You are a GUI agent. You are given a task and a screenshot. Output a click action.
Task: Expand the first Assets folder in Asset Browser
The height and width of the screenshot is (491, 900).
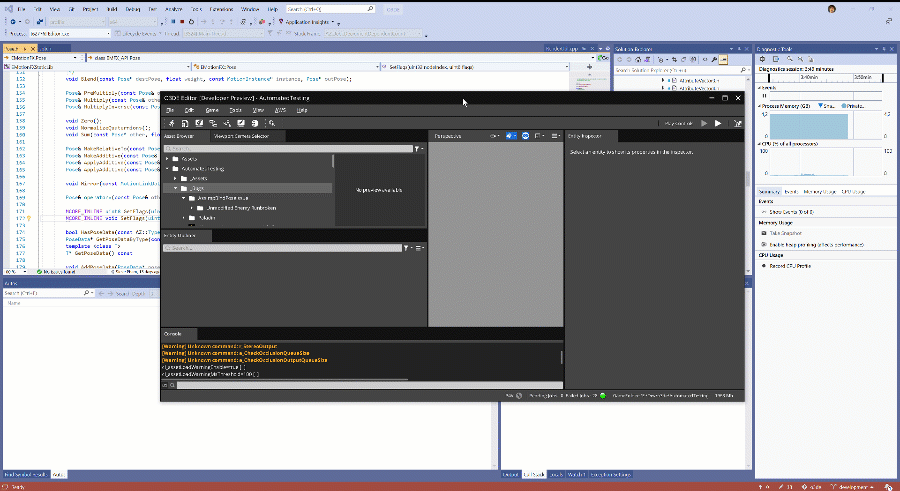coord(168,158)
